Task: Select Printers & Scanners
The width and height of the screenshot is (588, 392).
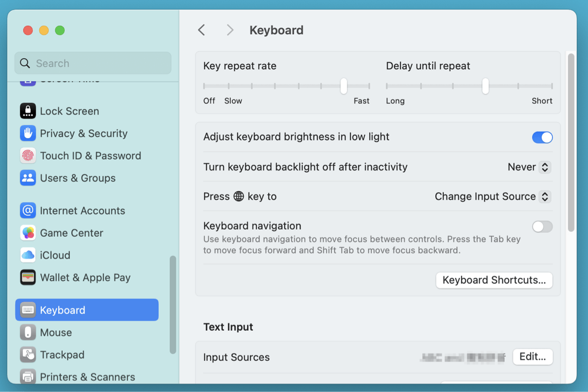Action: tap(28, 377)
